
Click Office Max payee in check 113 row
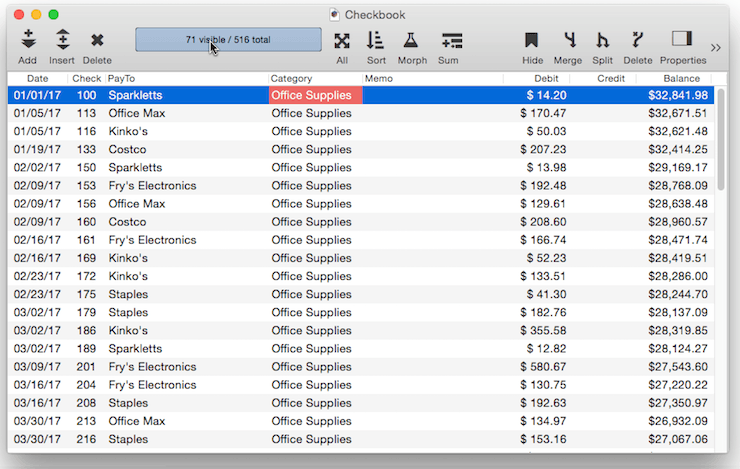point(137,113)
